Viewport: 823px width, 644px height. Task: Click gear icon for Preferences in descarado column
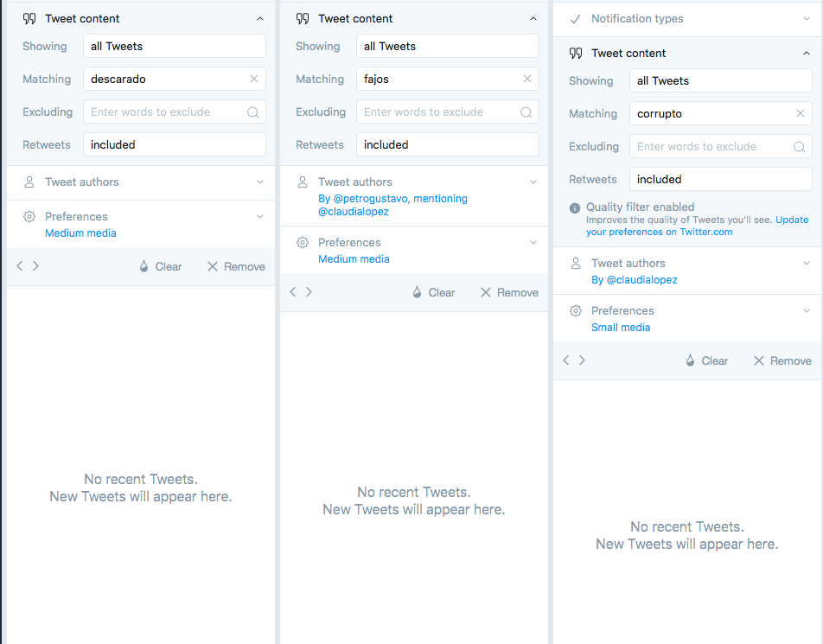(x=29, y=217)
